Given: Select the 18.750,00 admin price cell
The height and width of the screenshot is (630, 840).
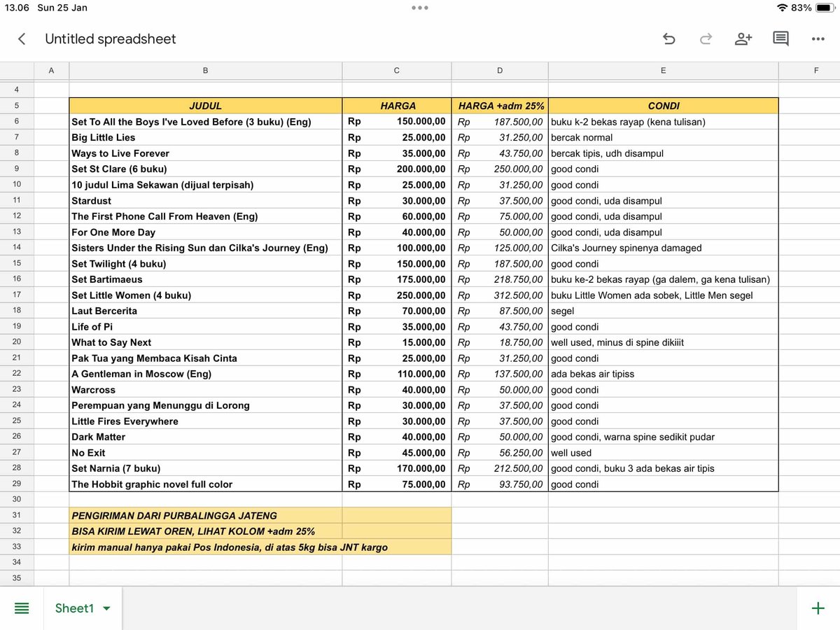Looking at the screenshot, I should pos(500,342).
